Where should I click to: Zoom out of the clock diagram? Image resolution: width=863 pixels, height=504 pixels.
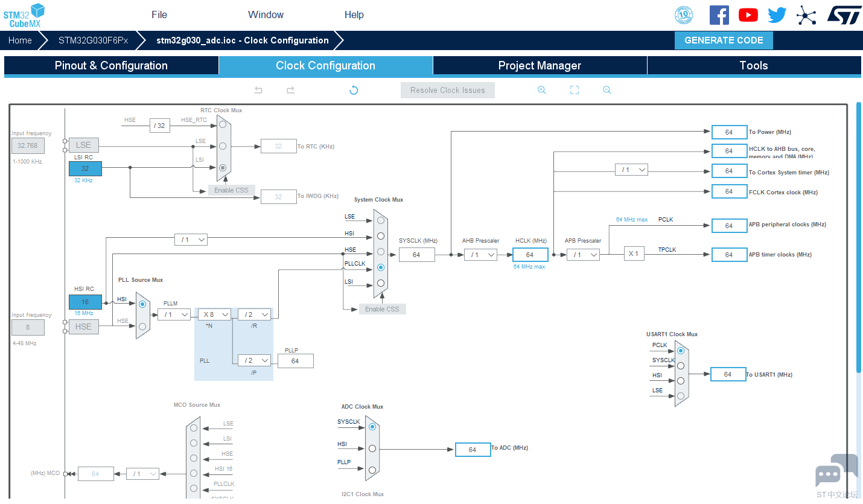click(607, 90)
